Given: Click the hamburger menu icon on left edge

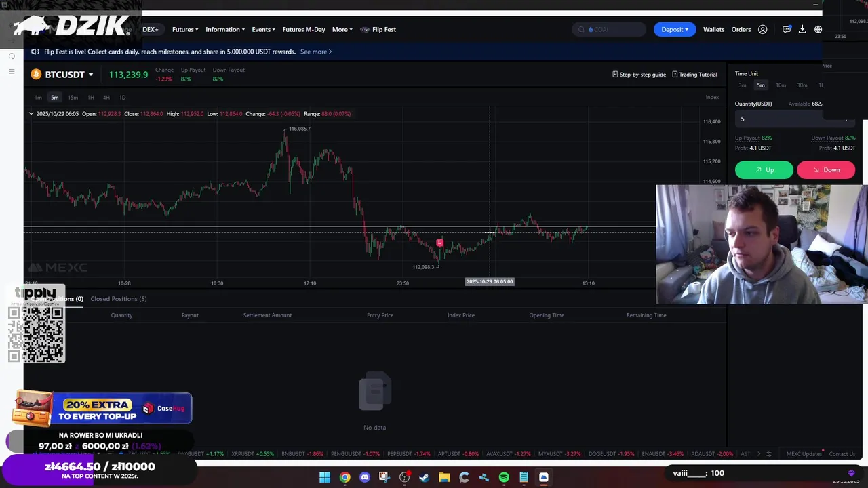Looking at the screenshot, I should (x=12, y=71).
